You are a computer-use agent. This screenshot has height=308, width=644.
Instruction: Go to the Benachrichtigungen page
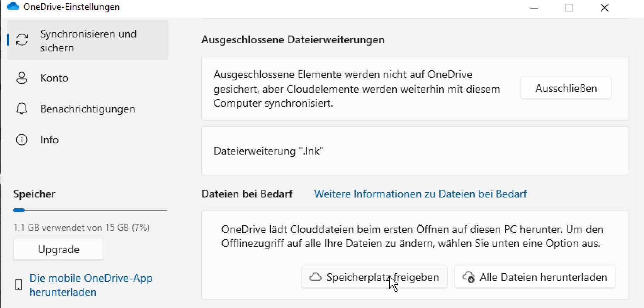point(88,109)
